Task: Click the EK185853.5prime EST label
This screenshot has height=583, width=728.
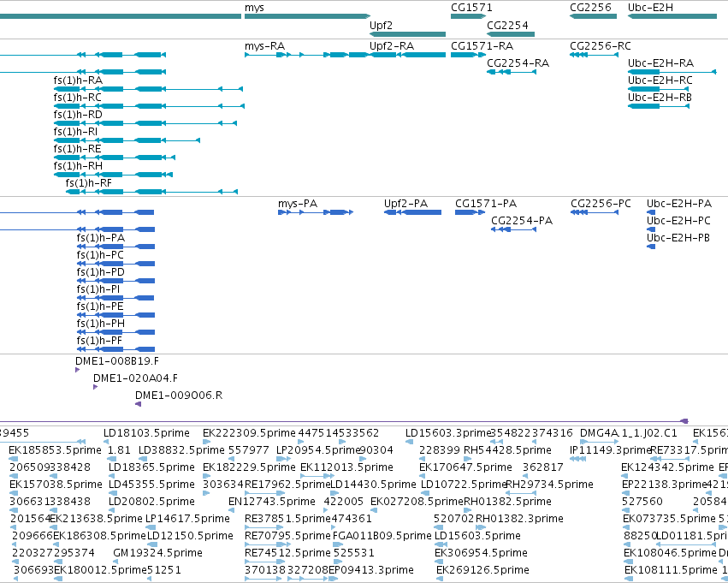Action: (55, 450)
